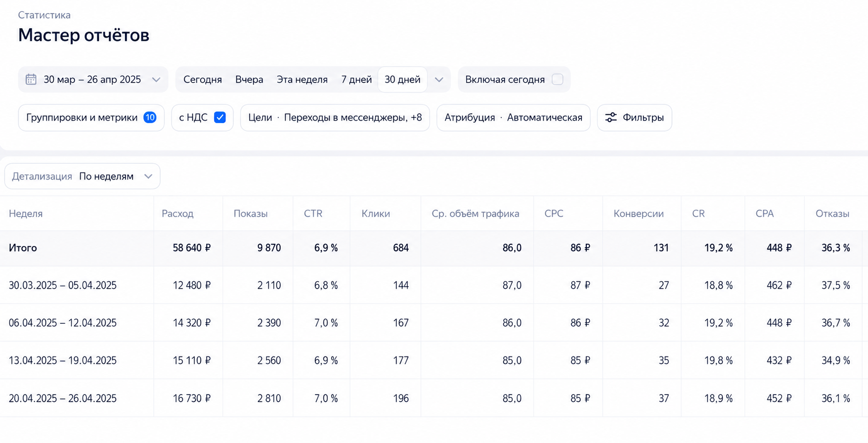The height and width of the screenshot is (443, 868).
Task: Select the 13.04.2025 – 19.04.2025 week row
Action: click(434, 360)
